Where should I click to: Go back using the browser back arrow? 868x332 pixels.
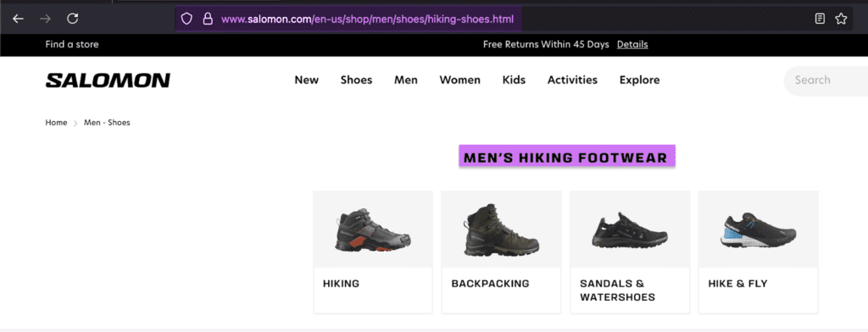(x=19, y=19)
